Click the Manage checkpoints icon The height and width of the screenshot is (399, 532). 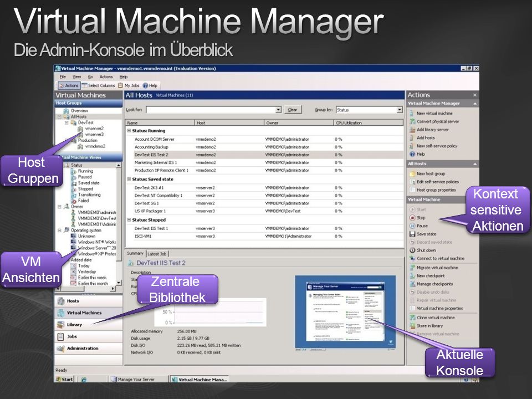pyautogui.click(x=412, y=284)
